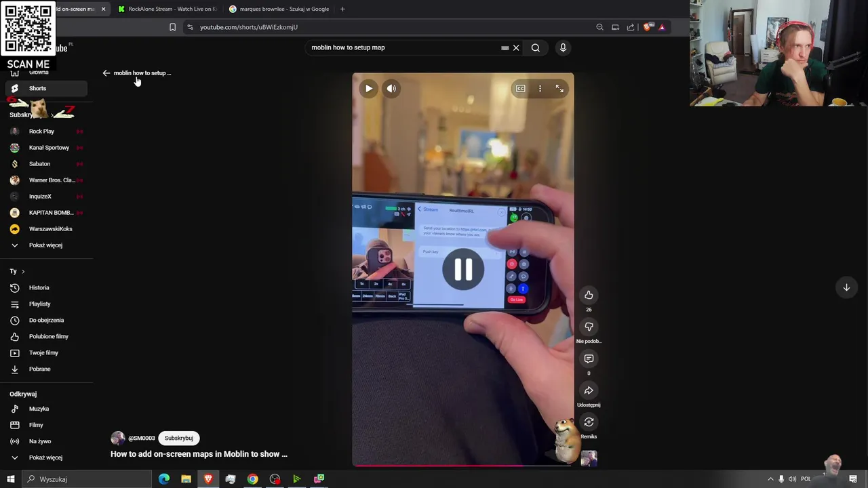This screenshot has width=868, height=488.
Task: Click the browser share icon in address bar
Action: click(631, 27)
